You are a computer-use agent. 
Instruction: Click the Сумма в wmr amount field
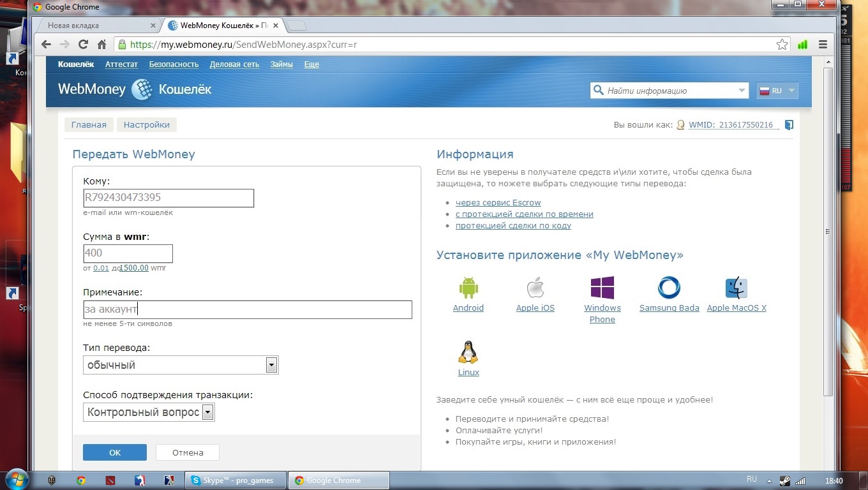(128, 253)
